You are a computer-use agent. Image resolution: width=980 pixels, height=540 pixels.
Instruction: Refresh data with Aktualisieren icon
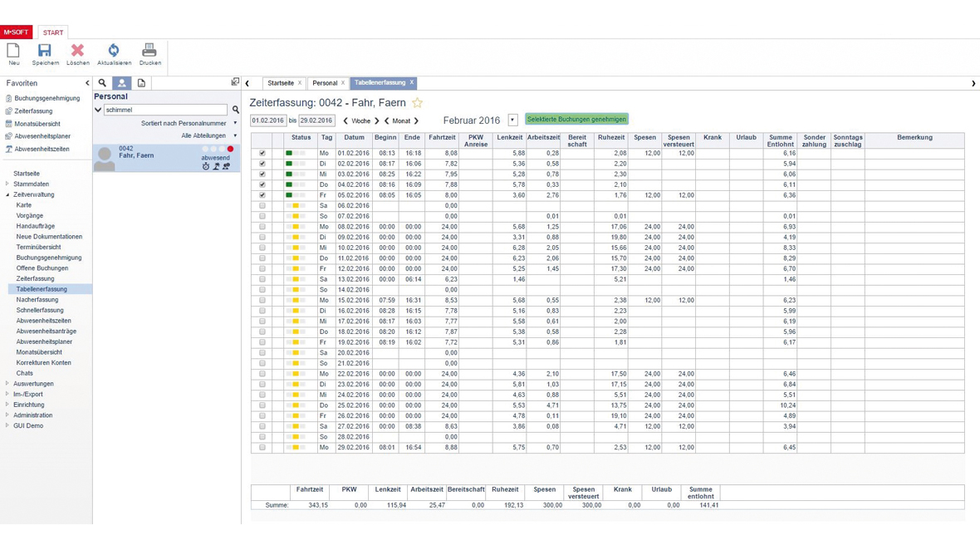click(x=114, y=52)
